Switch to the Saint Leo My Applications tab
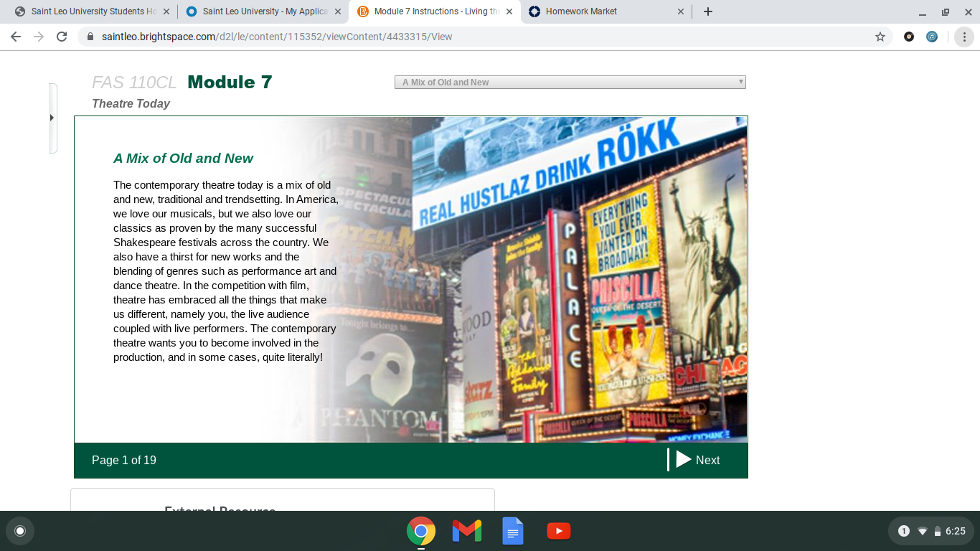 [263, 11]
